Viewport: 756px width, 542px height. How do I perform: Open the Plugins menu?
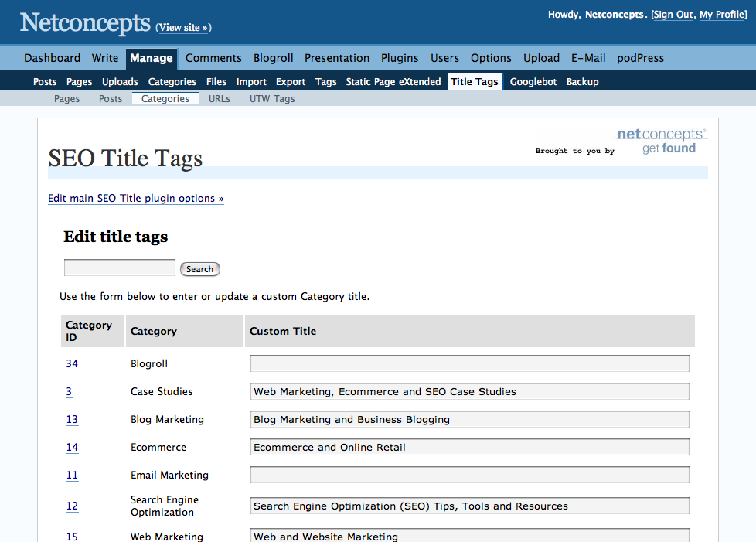click(400, 58)
